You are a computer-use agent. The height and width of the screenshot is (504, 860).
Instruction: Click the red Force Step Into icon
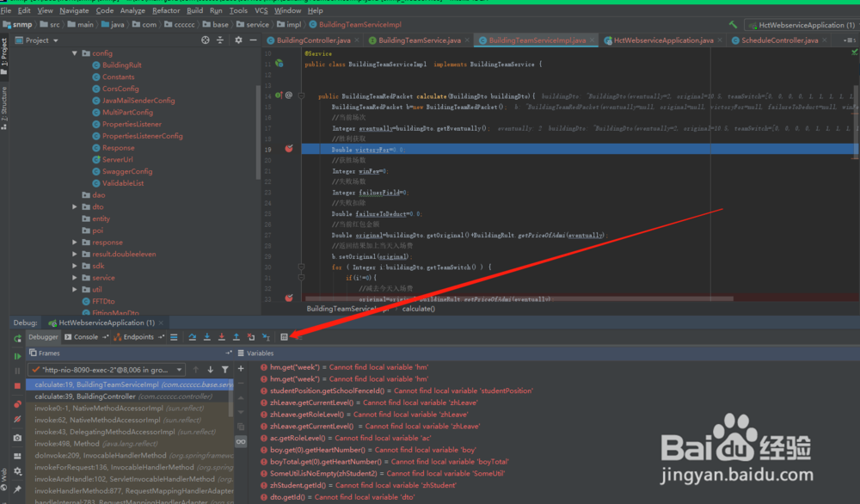(222, 337)
